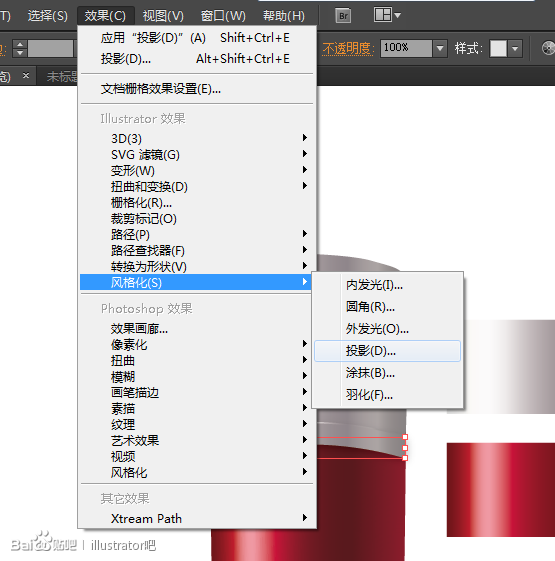Open the 窗口(W) menu

[223, 16]
